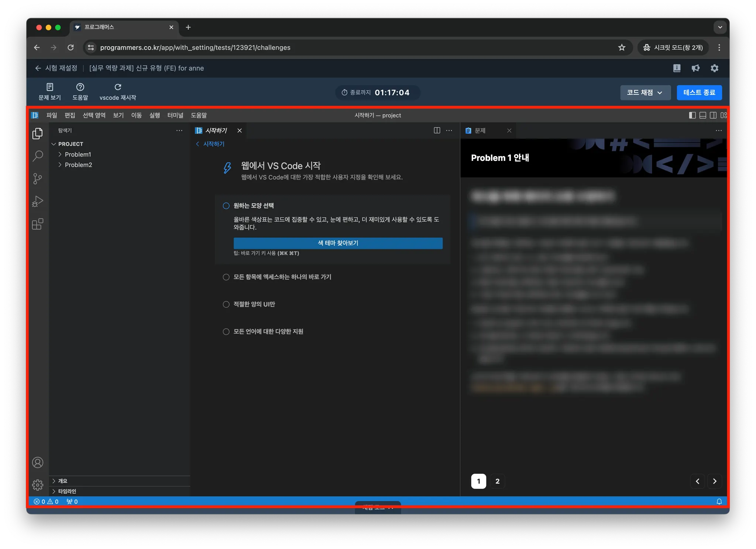Select the 원하는 모양 선택 radio step
Screen dimensions: 756x549
click(x=226, y=206)
